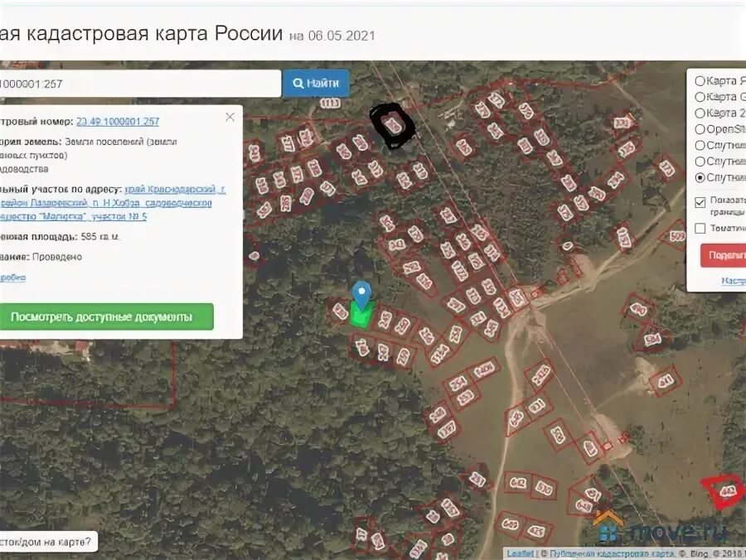The image size is (746, 560).
Task: Close the parcel info popup
Action: (230, 117)
